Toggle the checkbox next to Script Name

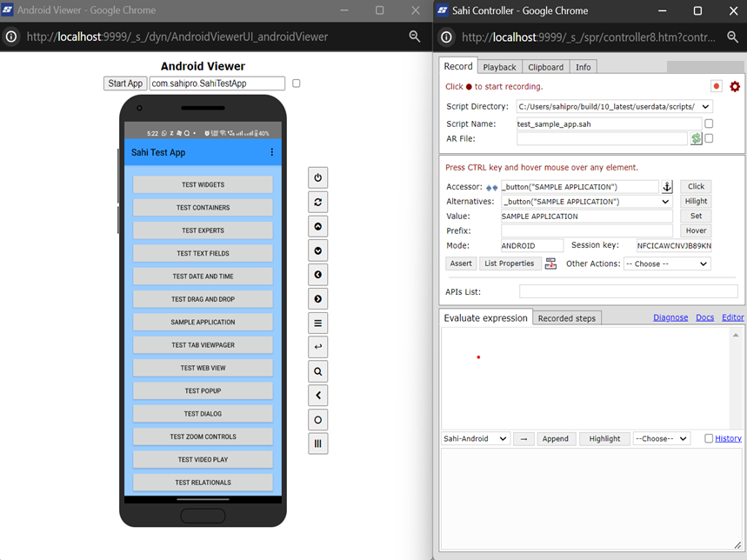pos(709,123)
